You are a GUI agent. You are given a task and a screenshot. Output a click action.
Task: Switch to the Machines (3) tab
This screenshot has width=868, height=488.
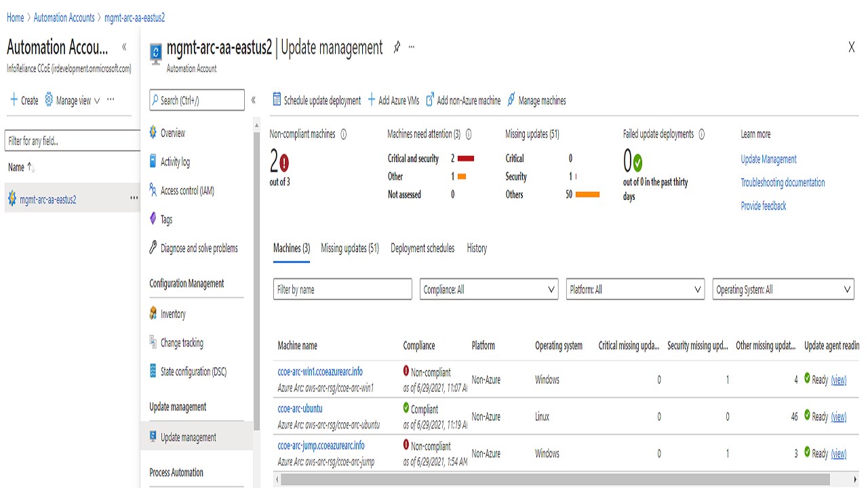click(x=292, y=248)
